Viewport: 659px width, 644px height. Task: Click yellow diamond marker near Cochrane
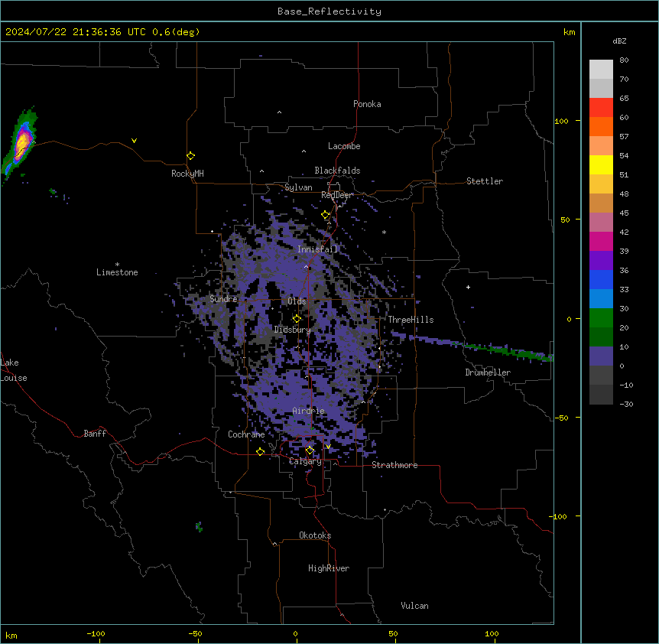[260, 452]
